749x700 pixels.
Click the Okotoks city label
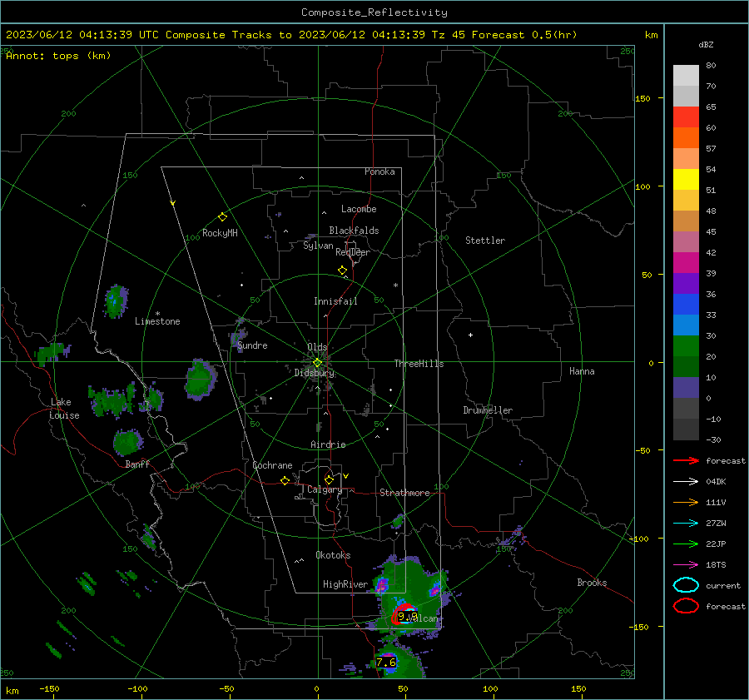[333, 555]
